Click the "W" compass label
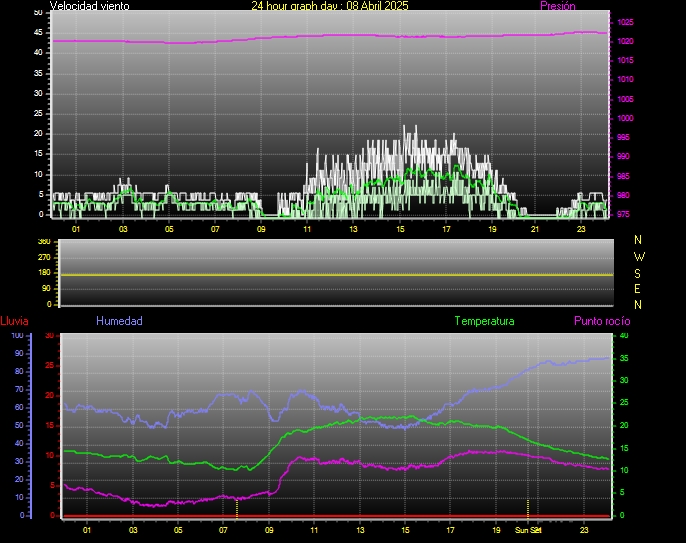686x543 pixels. [x=639, y=256]
